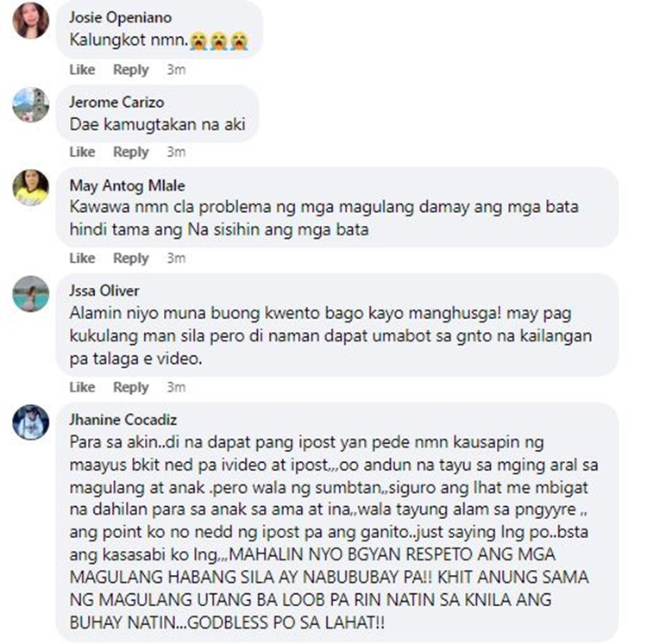This screenshot has width=647, height=644.
Task: Open May Antog Mlale's profile picture
Action: point(31,188)
